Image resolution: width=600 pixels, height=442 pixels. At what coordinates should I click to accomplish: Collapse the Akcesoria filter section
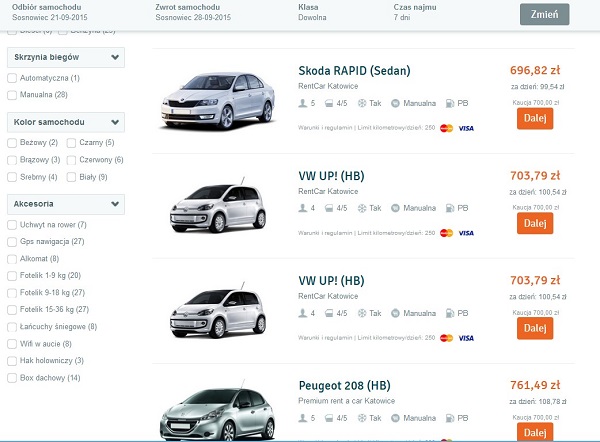tap(116, 204)
